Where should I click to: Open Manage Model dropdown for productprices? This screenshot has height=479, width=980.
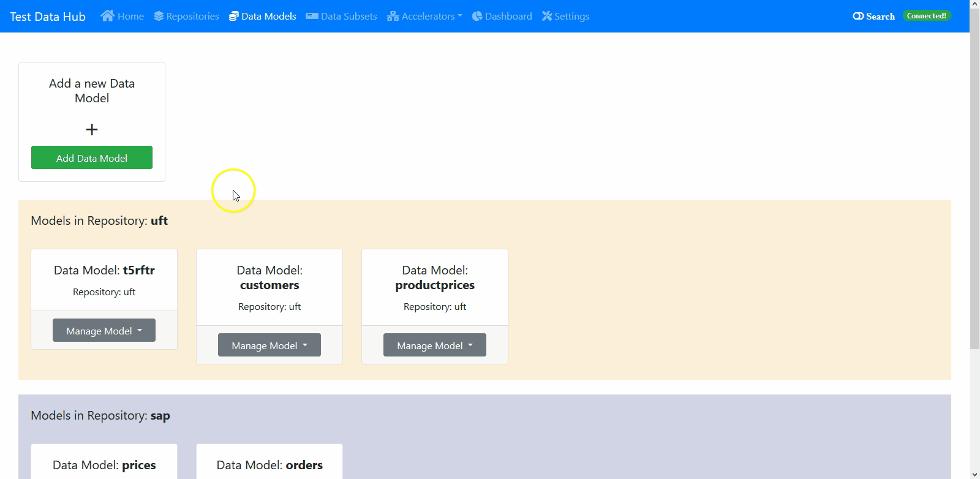point(435,345)
